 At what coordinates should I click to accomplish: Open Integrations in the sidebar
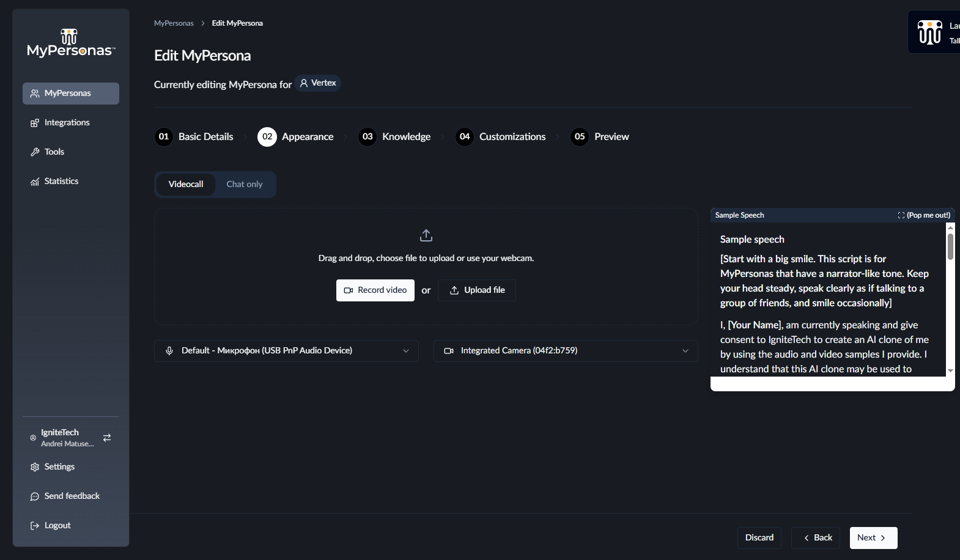(71, 123)
